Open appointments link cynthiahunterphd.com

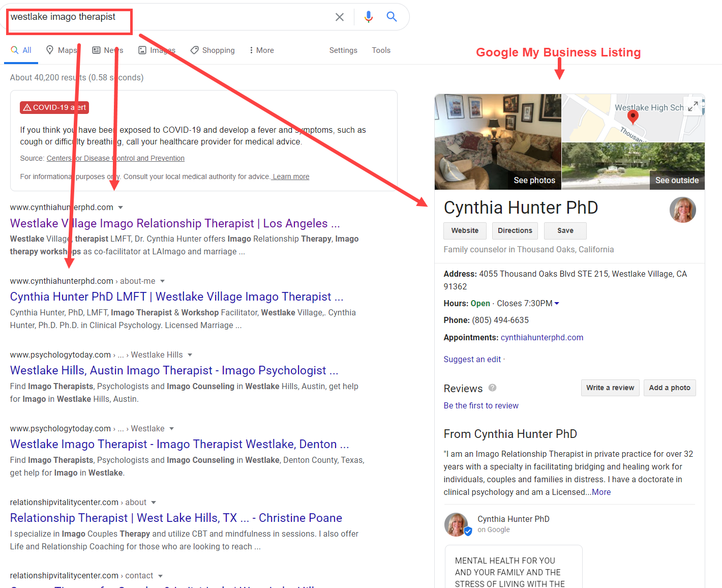point(542,338)
